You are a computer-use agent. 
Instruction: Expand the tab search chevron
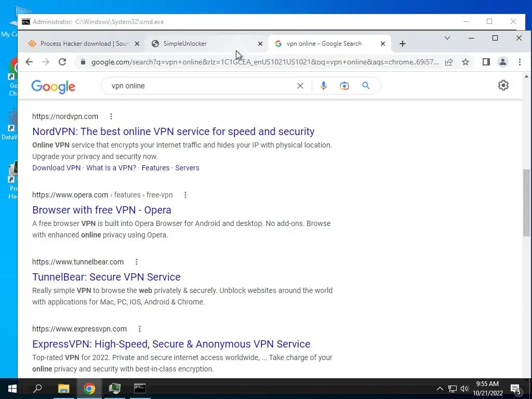pos(447,38)
